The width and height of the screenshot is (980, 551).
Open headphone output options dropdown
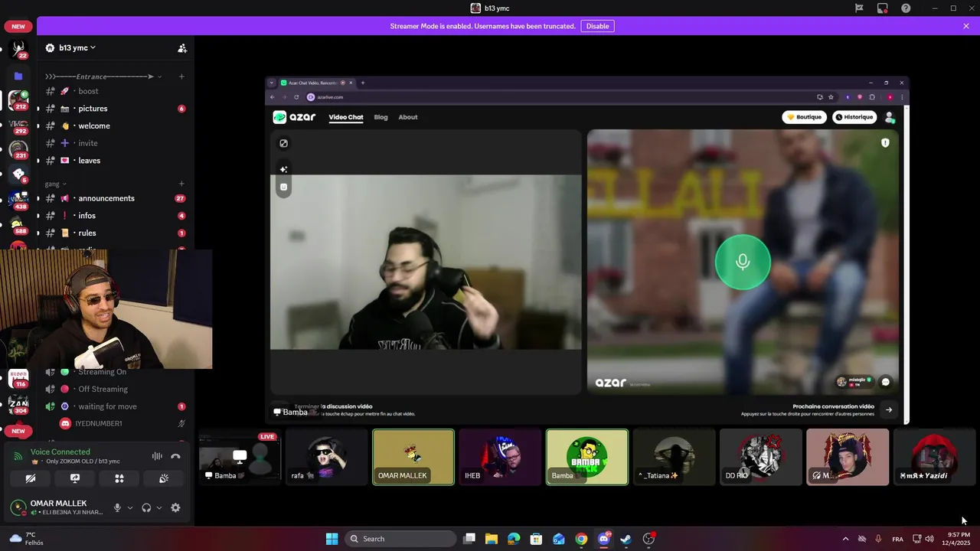pos(158,507)
